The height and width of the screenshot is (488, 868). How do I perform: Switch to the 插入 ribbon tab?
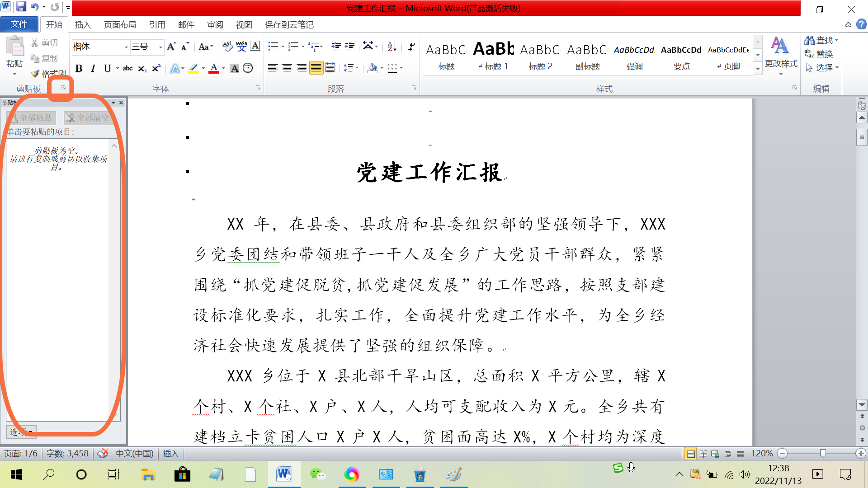(83, 25)
